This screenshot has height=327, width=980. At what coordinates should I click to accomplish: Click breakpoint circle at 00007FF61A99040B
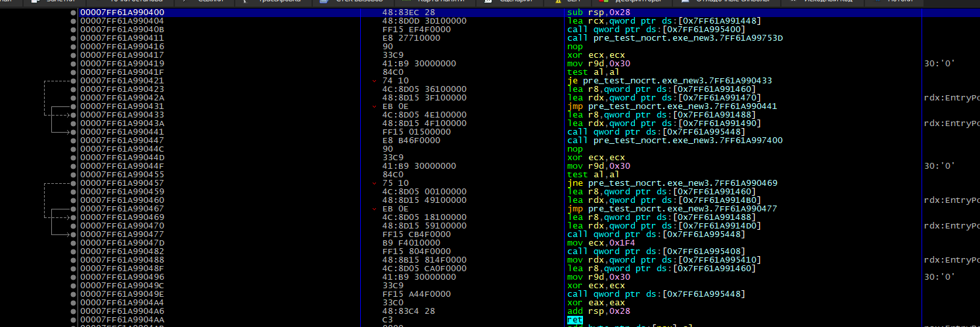click(73, 30)
